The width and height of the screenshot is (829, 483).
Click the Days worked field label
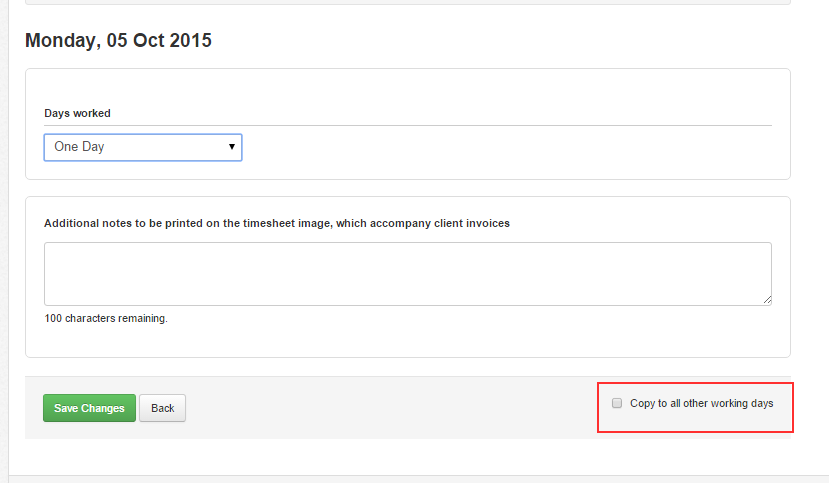[77, 113]
